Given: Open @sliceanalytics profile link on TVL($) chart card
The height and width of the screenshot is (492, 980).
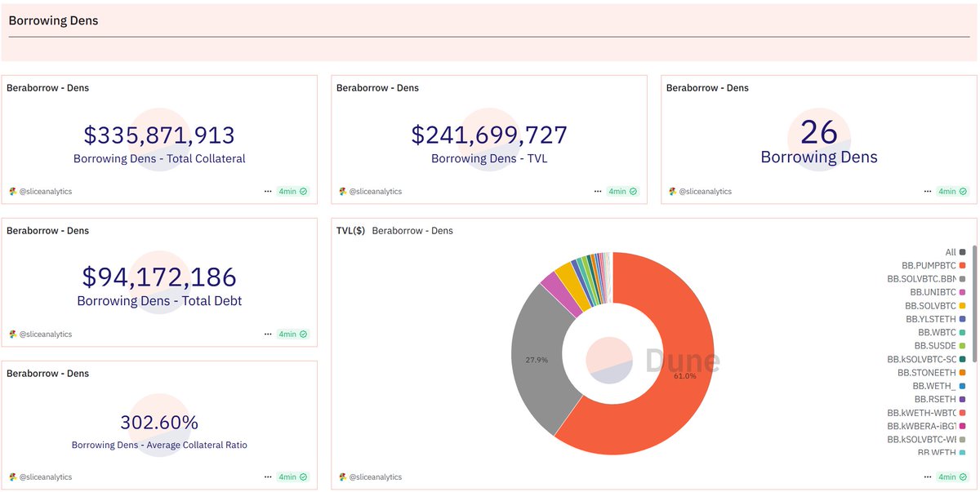Looking at the screenshot, I should [375, 477].
